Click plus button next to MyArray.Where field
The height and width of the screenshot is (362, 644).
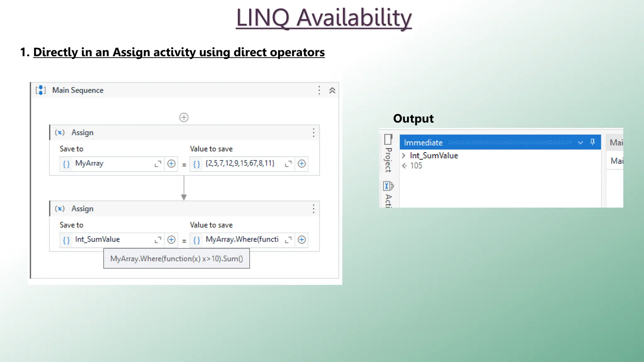pos(302,240)
